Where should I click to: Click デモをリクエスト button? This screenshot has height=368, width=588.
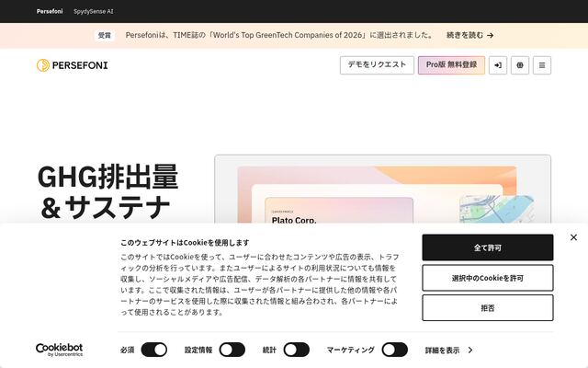[x=377, y=65]
